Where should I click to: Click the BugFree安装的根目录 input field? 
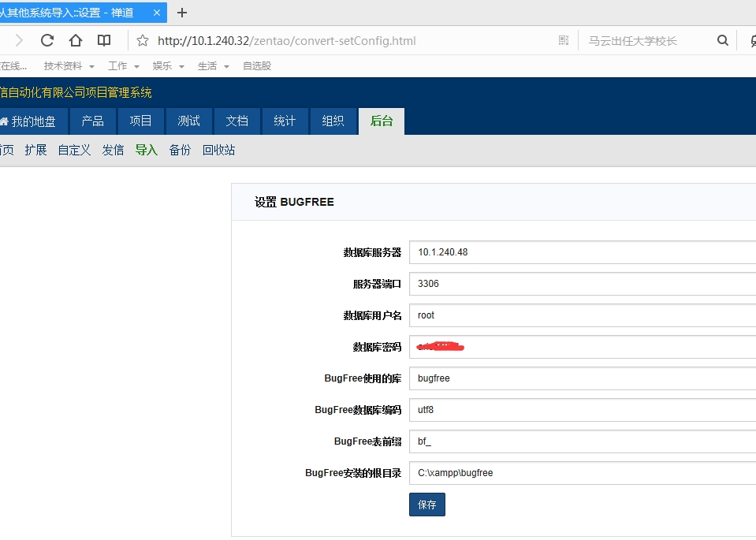(583, 473)
